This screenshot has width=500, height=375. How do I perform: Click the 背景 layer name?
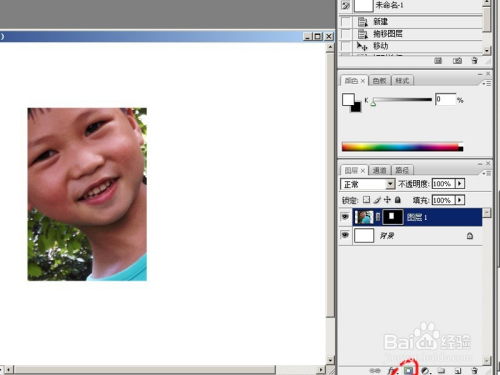(387, 236)
